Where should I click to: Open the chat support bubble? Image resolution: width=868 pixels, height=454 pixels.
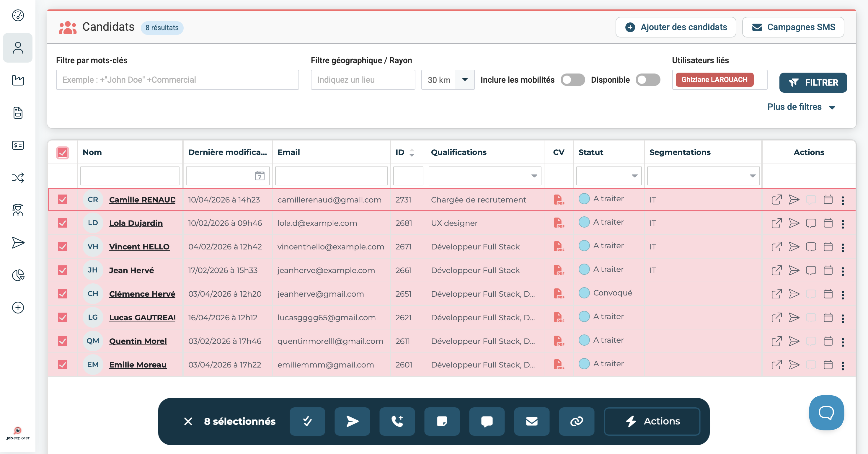826,413
